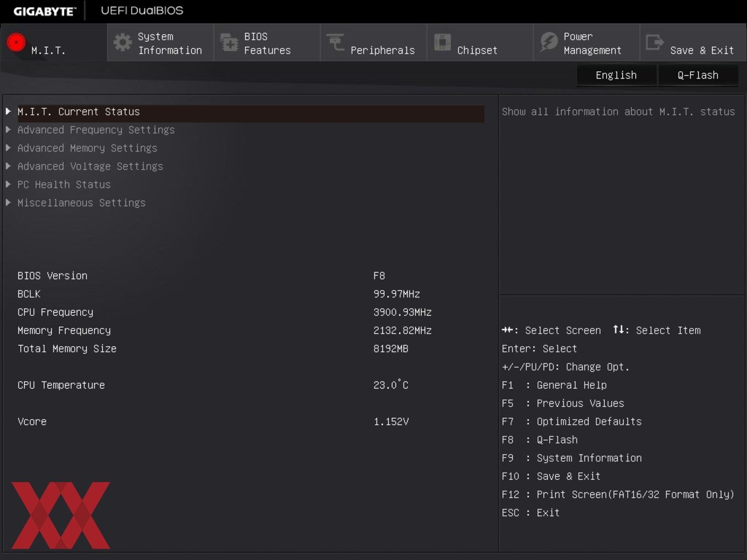747x560 pixels.
Task: Click the System Information gear icon
Action: tap(122, 42)
